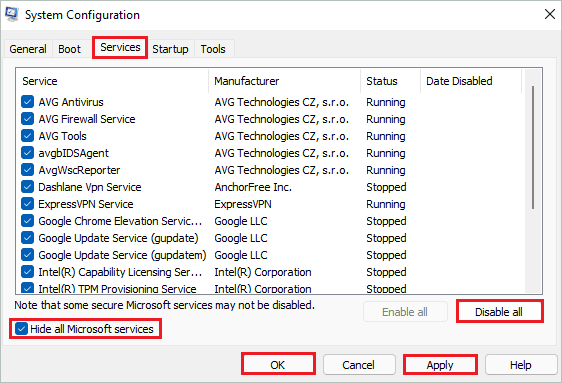Uncheck Google Chrome Elevation Service checkbox
Image resolution: width=562 pixels, height=383 pixels.
[28, 221]
